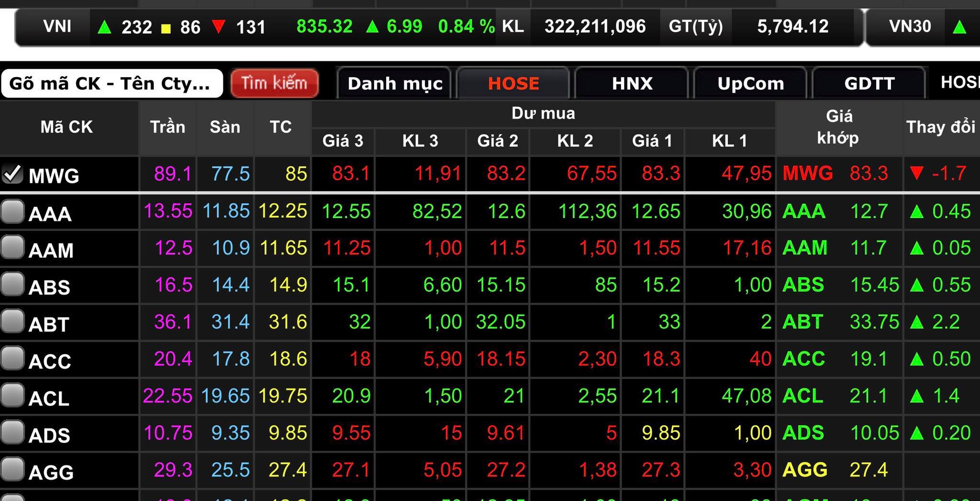Check the ABT row checkbox

click(12, 322)
